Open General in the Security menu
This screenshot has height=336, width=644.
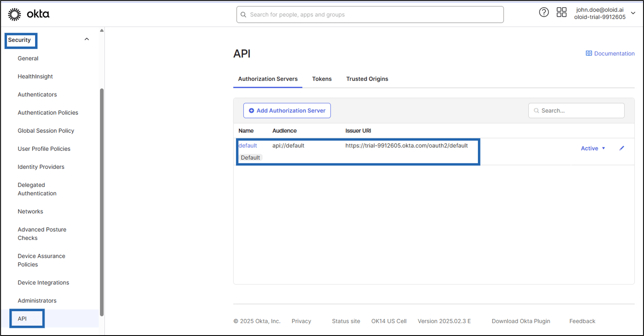(28, 58)
